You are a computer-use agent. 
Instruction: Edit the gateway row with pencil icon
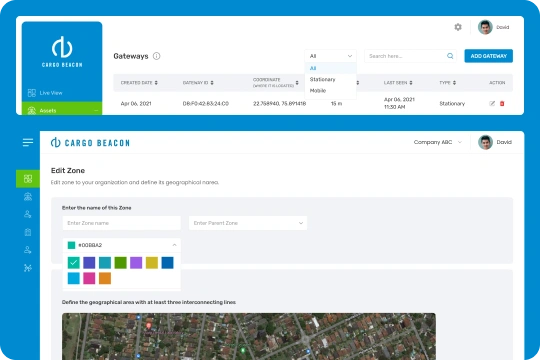tap(492, 103)
